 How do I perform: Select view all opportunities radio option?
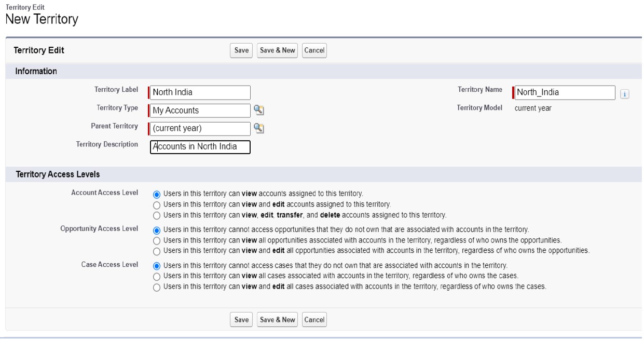click(x=156, y=240)
